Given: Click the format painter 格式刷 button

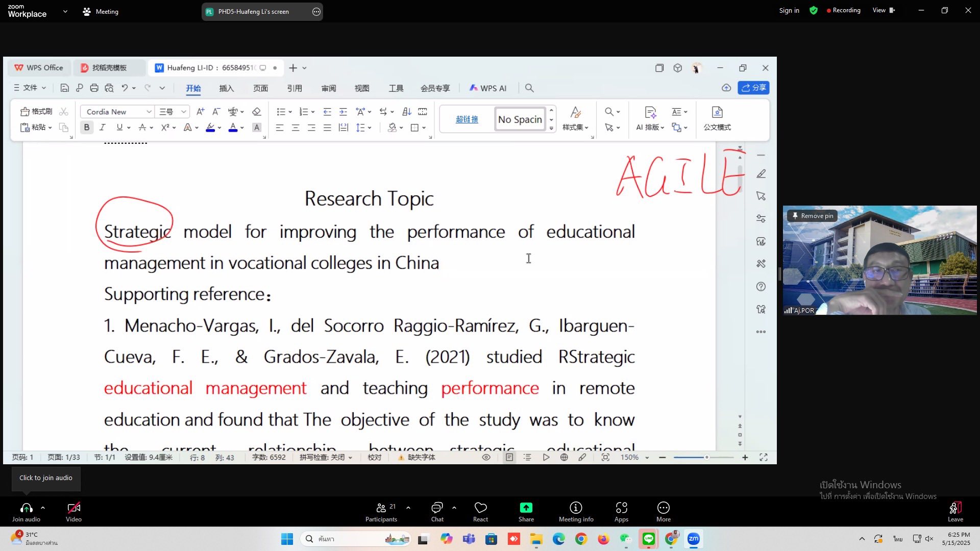Looking at the screenshot, I should pos(36,112).
